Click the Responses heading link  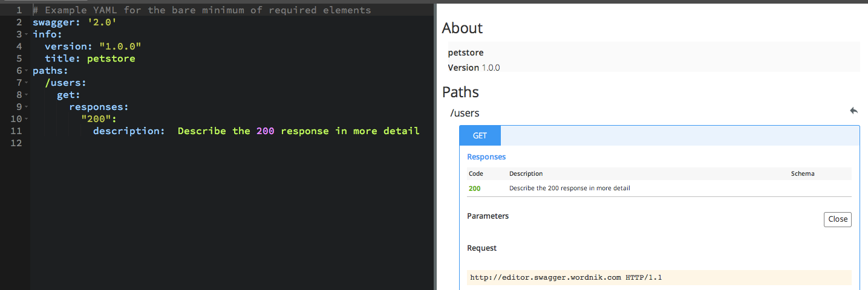pyautogui.click(x=486, y=156)
